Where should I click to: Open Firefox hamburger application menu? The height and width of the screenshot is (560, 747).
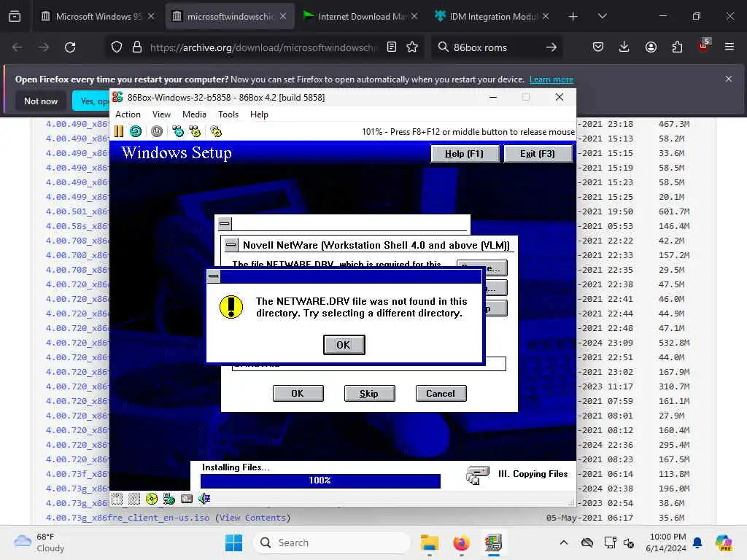pyautogui.click(x=729, y=47)
